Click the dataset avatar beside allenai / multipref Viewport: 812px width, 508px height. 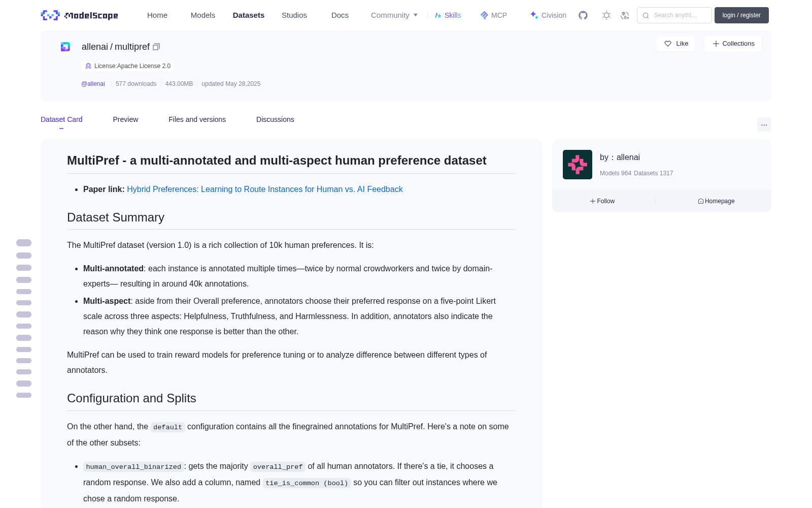pyautogui.click(x=65, y=47)
